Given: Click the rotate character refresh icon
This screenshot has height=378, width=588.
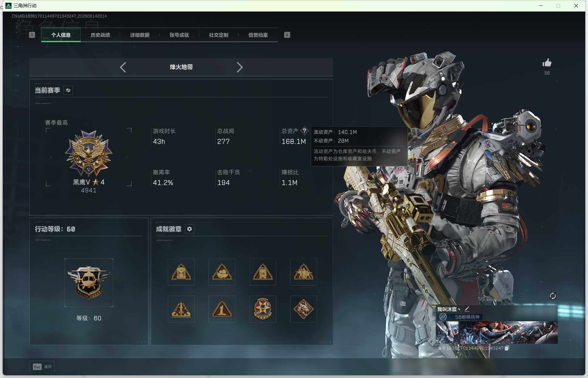Looking at the screenshot, I should pos(553,296).
